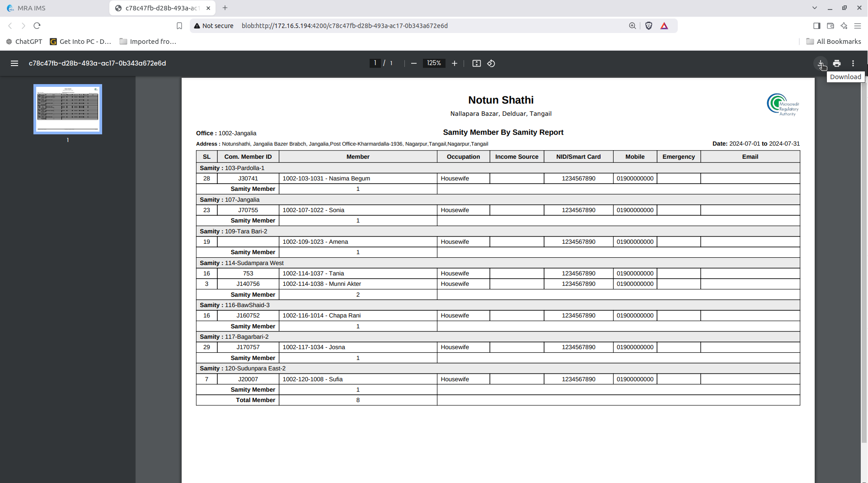Open Imported from bookmarks folder
This screenshot has width=868, height=483.
(148, 42)
